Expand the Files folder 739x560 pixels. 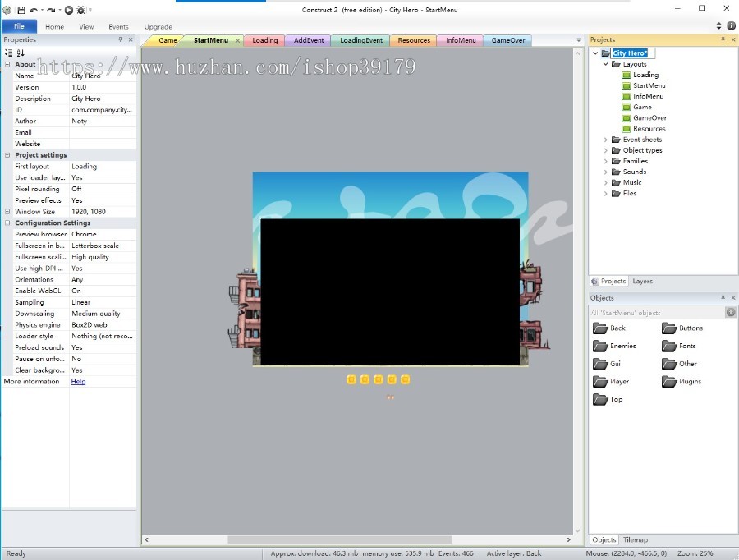click(606, 193)
